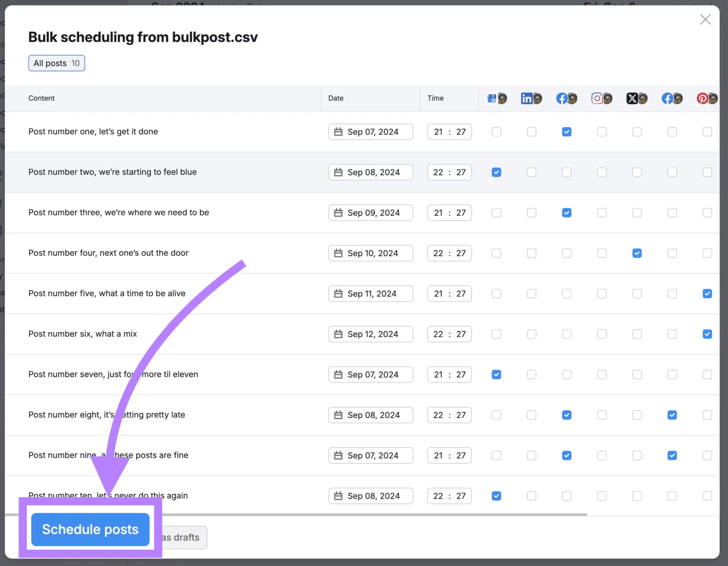This screenshot has height=566, width=728.
Task: Open calendar icon for post two date
Action: tap(338, 173)
